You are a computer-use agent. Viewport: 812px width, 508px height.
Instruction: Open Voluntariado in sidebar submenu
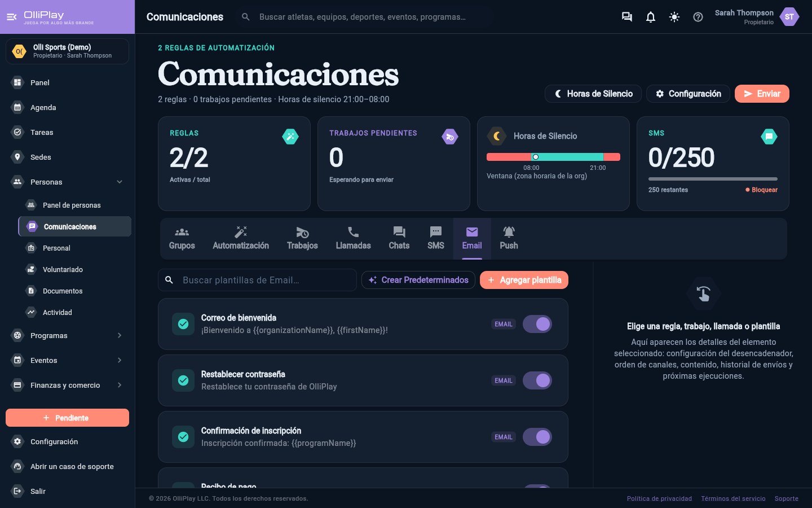(x=74, y=269)
